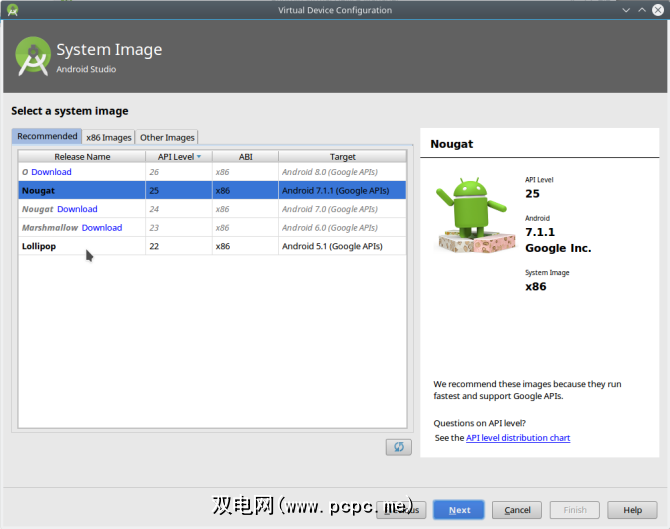The width and height of the screenshot is (670, 529).
Task: Select the Lollipop release row
Action: pyautogui.click(x=212, y=246)
